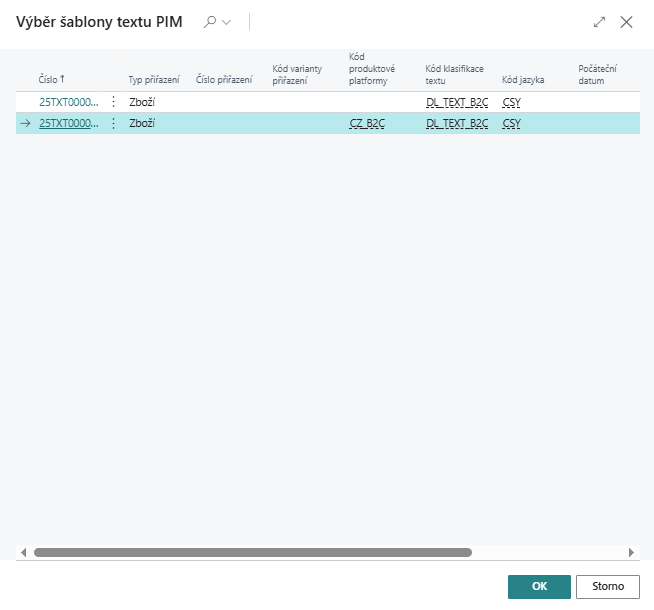The width and height of the screenshot is (654, 610).
Task: Open the dropdown chevron beside search
Action: click(x=226, y=22)
